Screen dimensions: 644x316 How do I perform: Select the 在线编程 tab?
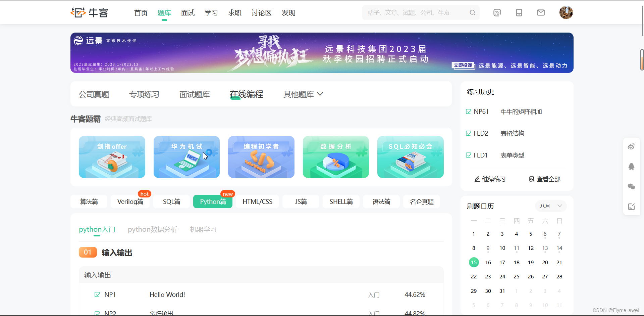pyautogui.click(x=247, y=94)
